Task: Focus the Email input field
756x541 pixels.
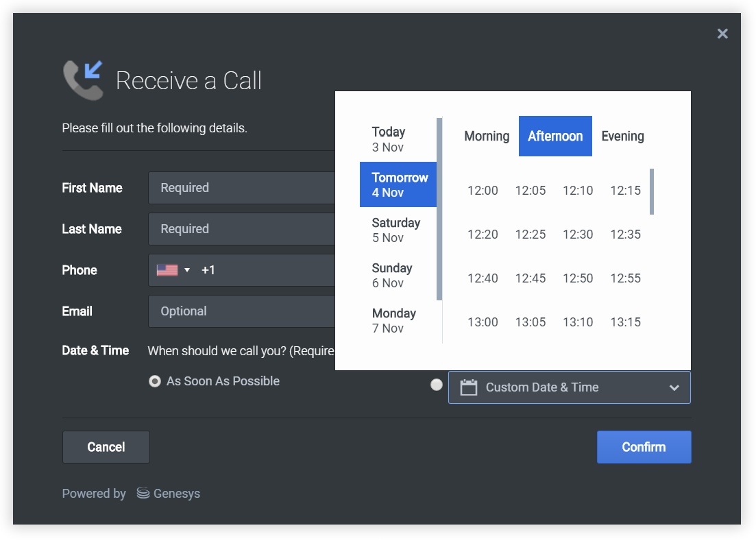Action: coord(241,311)
